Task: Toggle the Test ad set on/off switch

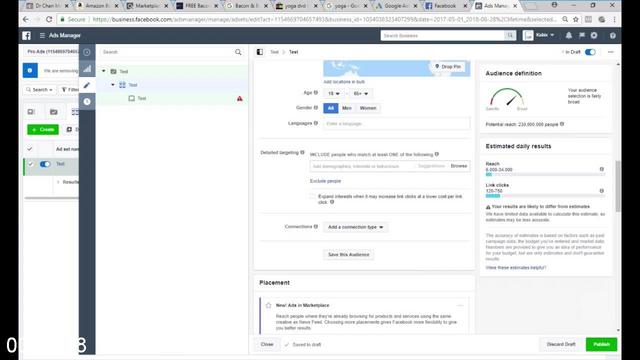Action: [x=45, y=164]
